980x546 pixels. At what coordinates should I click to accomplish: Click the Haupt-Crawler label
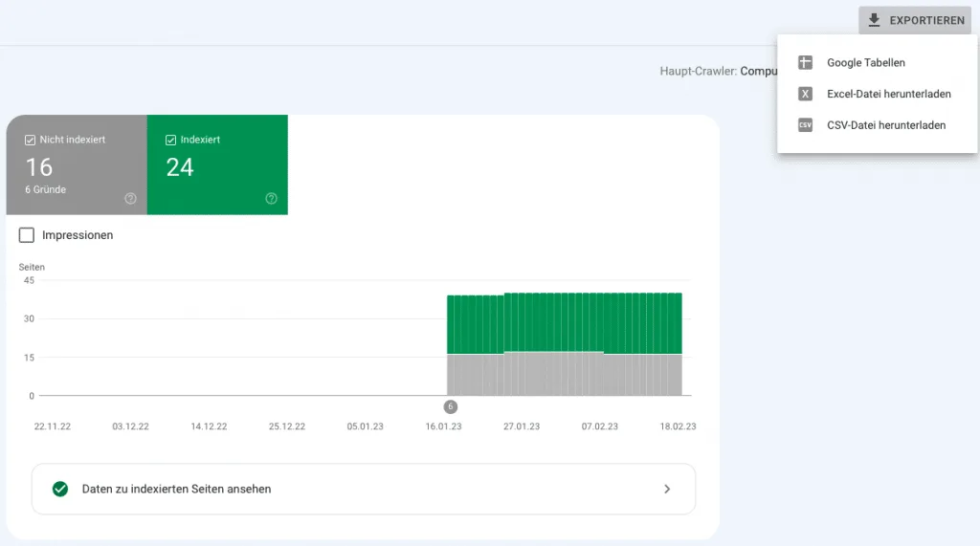click(x=698, y=71)
